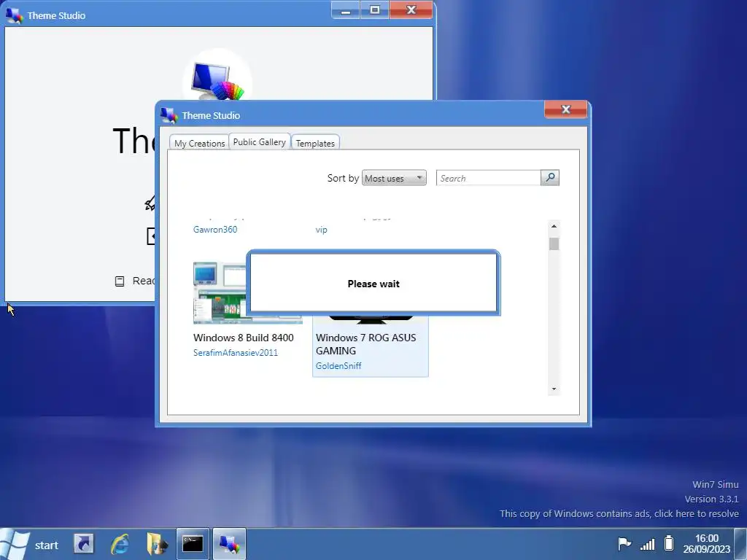Click the book icon in back window
This screenshot has width=747, height=560.
click(120, 281)
